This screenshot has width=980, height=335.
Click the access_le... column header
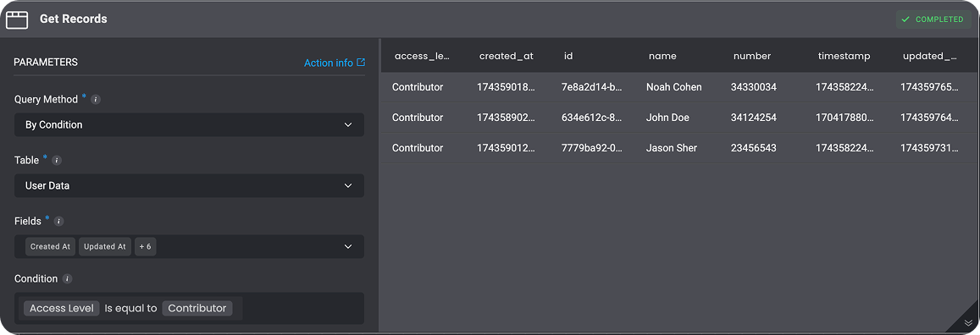coord(422,56)
